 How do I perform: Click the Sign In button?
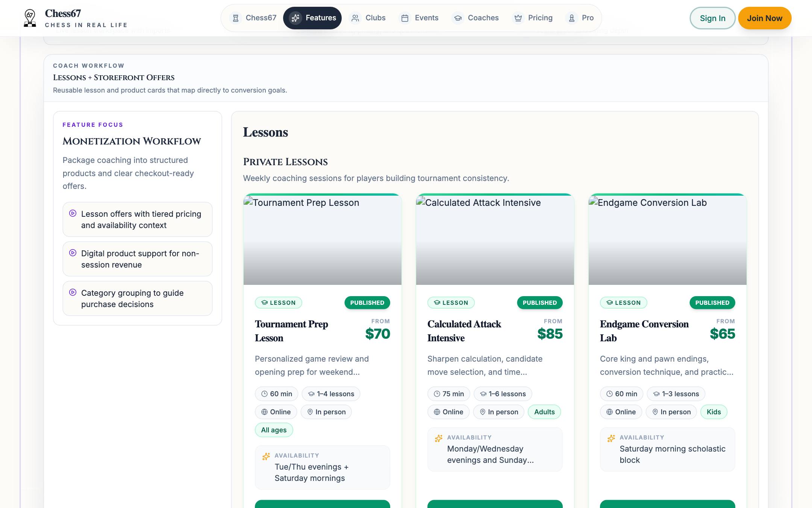click(713, 18)
